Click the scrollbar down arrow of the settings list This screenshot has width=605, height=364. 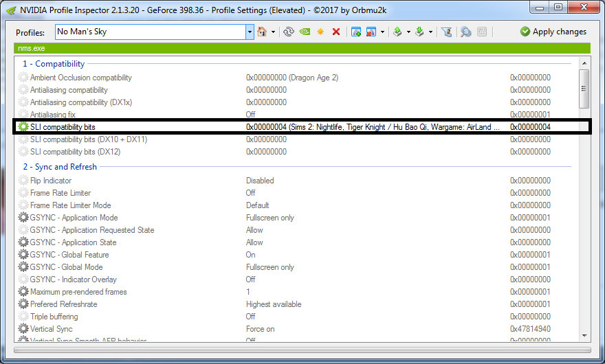click(x=584, y=336)
